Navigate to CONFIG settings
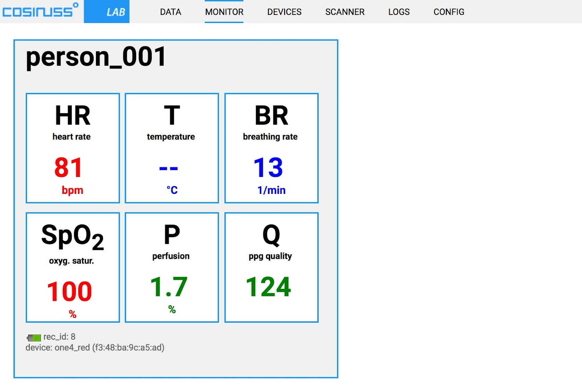The image size is (582, 392). [449, 12]
